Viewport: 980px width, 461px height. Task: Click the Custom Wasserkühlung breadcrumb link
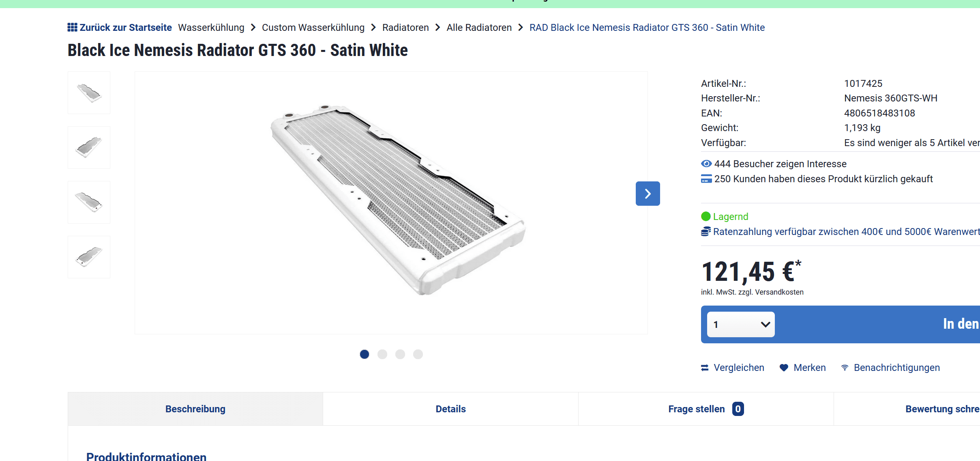pos(313,28)
